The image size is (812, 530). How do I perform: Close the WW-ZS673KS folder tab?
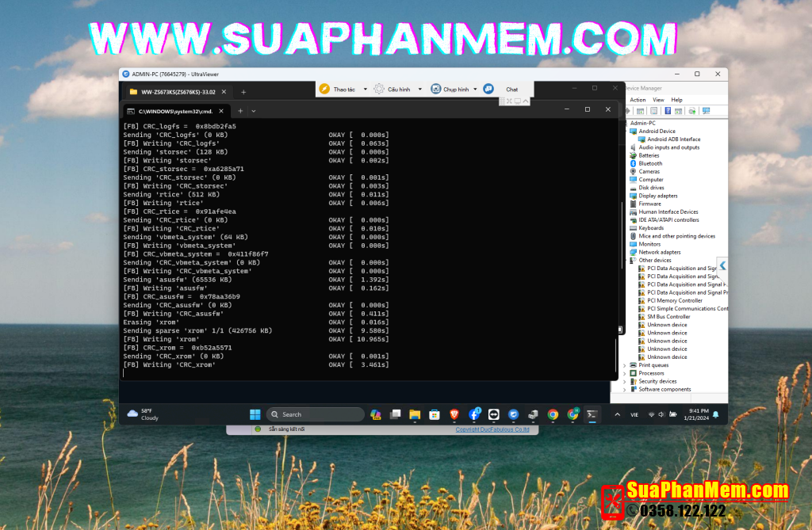pos(224,92)
